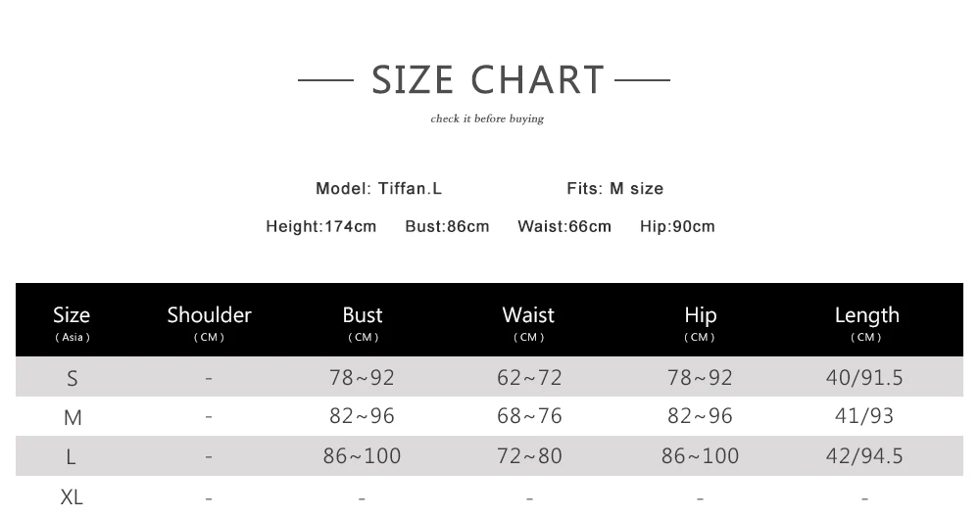The width and height of the screenshot is (980, 518).
Task: Click the Hip:90cm model measurement
Action: pyautogui.click(x=677, y=226)
